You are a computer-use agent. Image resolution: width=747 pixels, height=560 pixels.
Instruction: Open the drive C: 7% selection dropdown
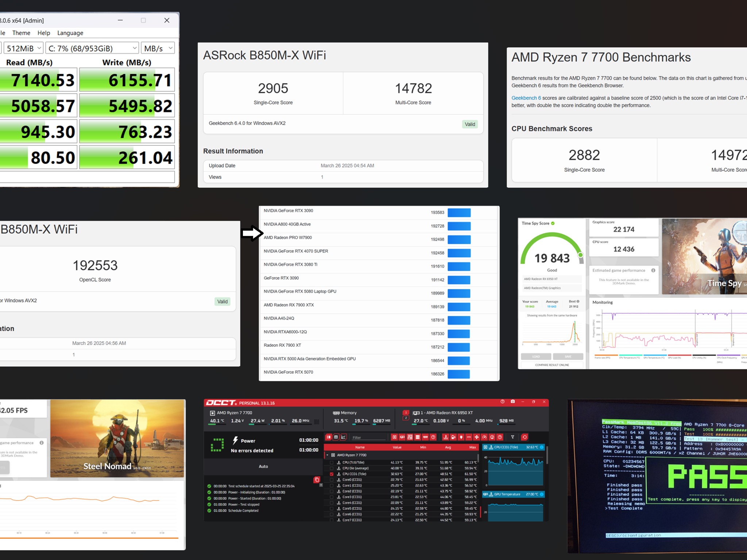(93, 48)
